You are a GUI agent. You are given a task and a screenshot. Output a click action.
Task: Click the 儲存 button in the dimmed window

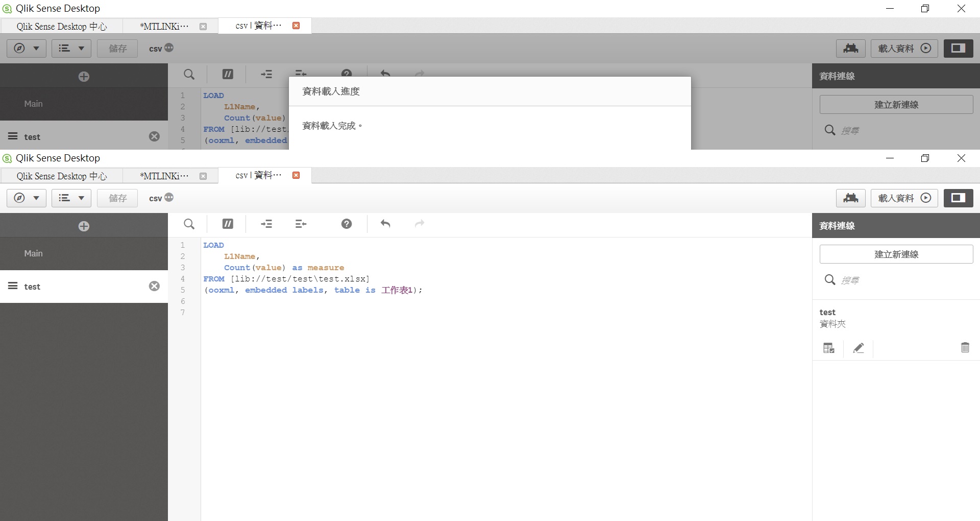coord(117,48)
